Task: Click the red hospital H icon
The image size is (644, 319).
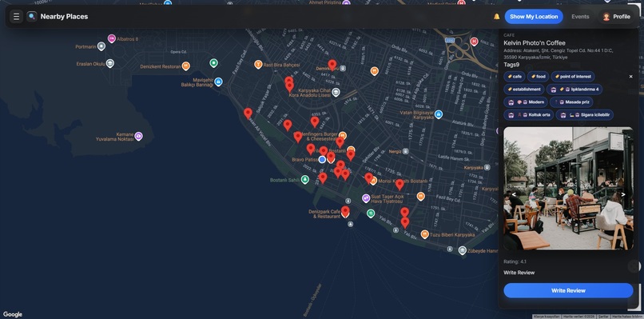Action: [x=474, y=41]
